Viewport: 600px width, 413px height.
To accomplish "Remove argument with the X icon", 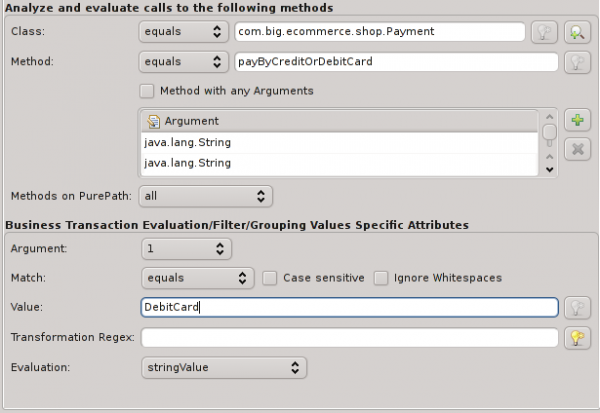I will tap(577, 149).
